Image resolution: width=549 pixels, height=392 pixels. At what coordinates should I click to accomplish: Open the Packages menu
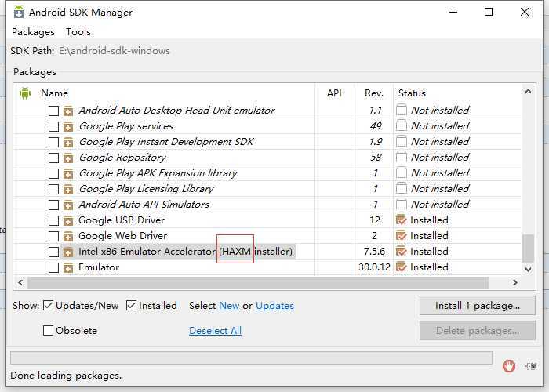tap(33, 32)
